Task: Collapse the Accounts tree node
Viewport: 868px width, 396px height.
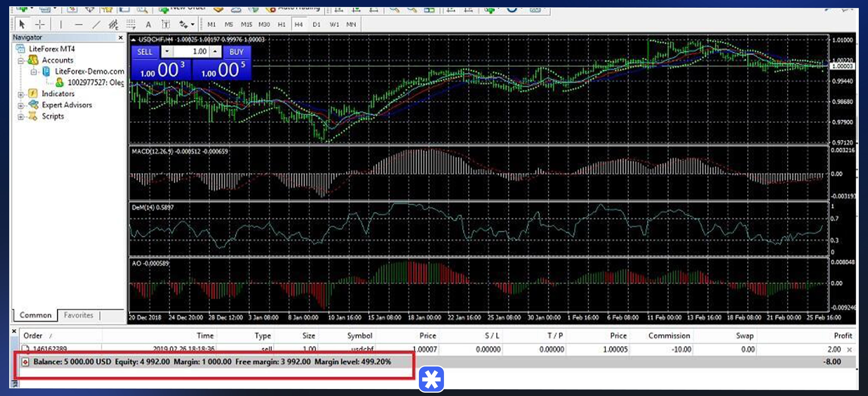Action: click(x=21, y=60)
